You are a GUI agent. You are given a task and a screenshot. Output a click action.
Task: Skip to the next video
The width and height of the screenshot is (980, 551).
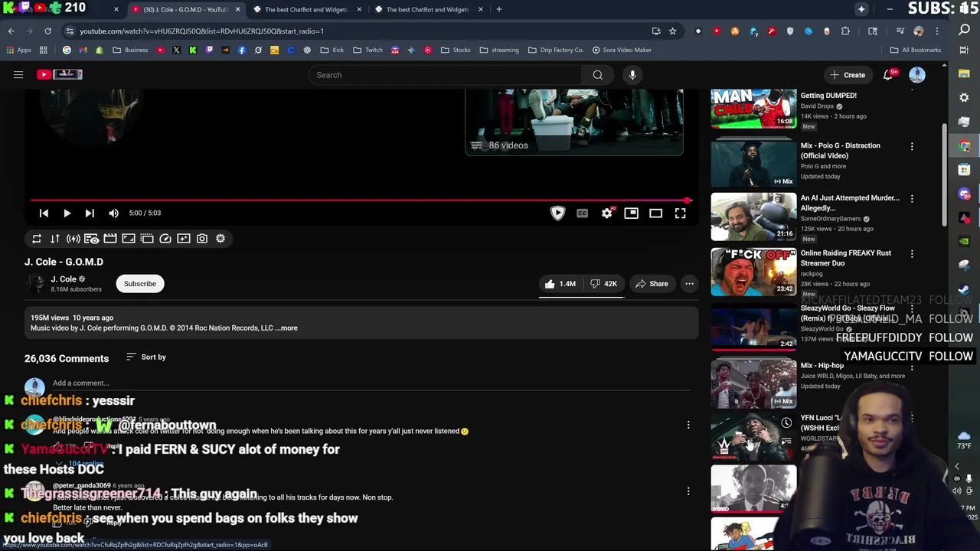(x=90, y=214)
